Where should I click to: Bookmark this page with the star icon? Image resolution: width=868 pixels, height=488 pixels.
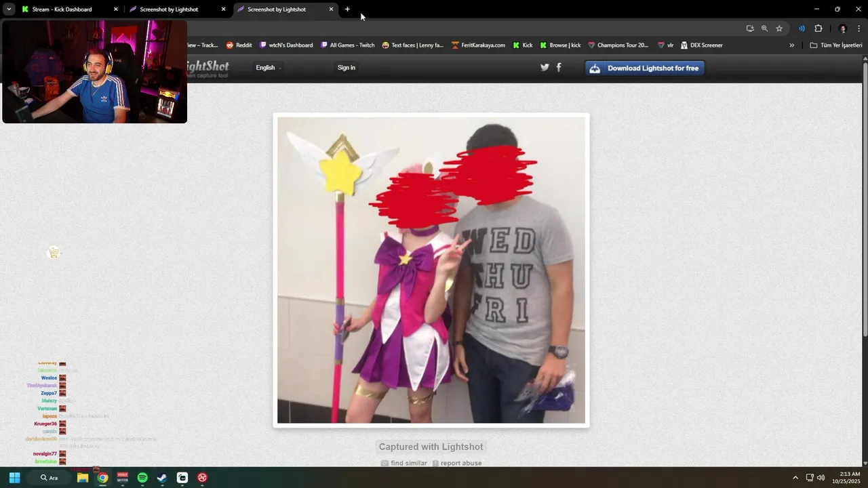(779, 28)
